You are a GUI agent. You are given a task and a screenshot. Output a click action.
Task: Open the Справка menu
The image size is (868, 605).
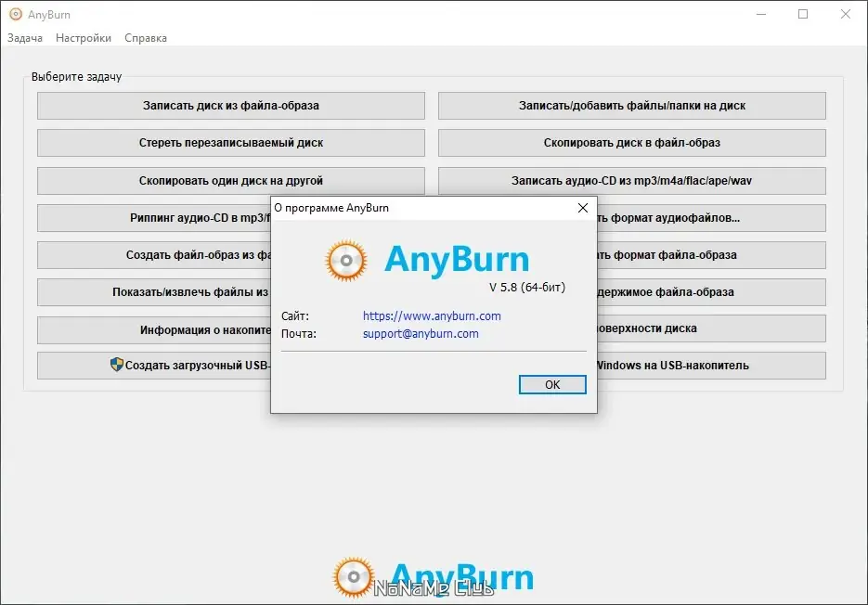[146, 38]
